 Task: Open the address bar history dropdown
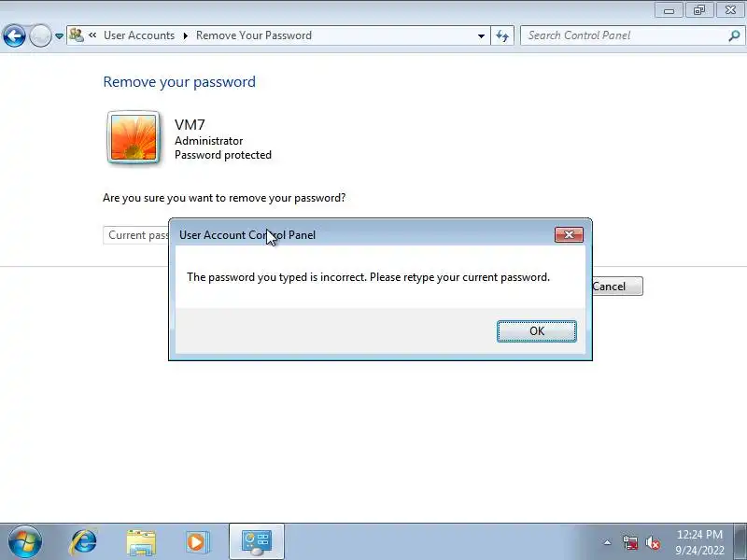481,35
